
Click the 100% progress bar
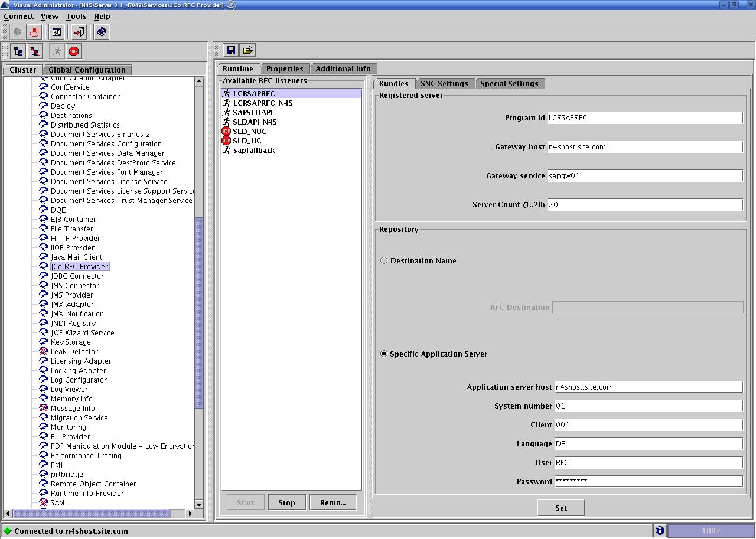[711, 530]
